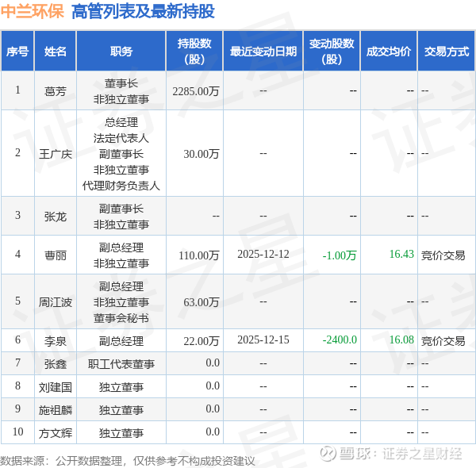476x468 pixels.
Task: Click the average price 16.08
Action: coord(401,340)
